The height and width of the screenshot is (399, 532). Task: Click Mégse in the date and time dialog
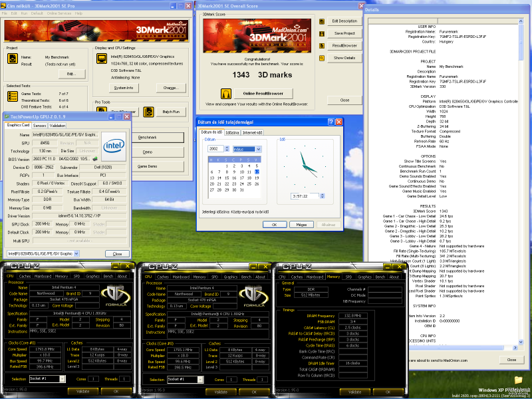click(301, 225)
